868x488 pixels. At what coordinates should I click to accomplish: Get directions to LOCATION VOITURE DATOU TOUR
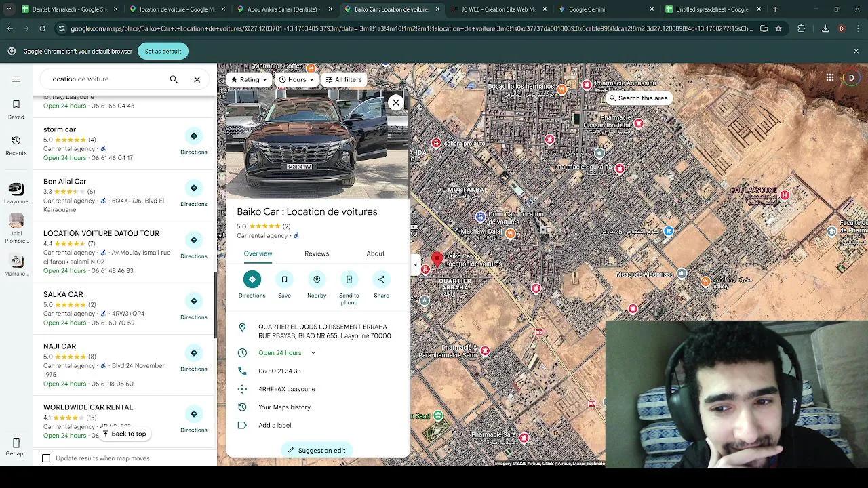(193, 245)
